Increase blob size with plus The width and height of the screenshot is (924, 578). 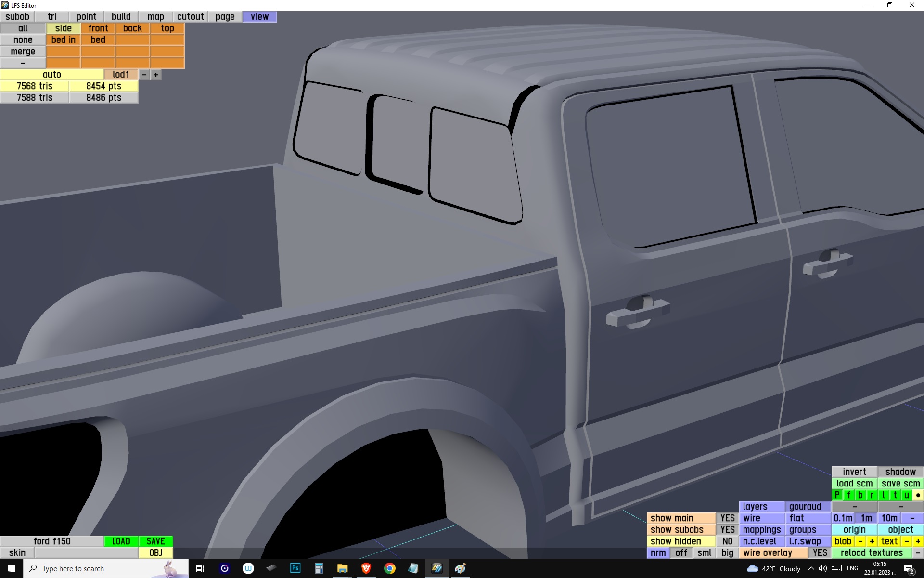tap(872, 541)
